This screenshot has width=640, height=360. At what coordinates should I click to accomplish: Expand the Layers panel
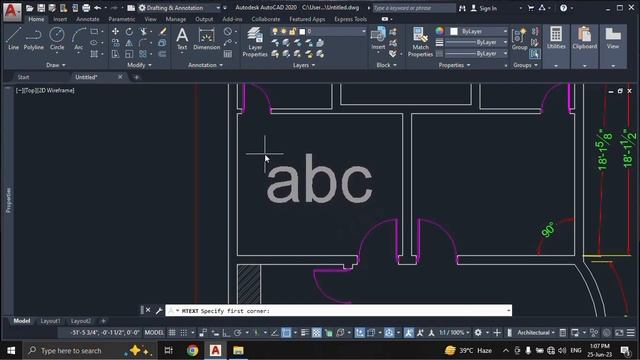coord(304,65)
